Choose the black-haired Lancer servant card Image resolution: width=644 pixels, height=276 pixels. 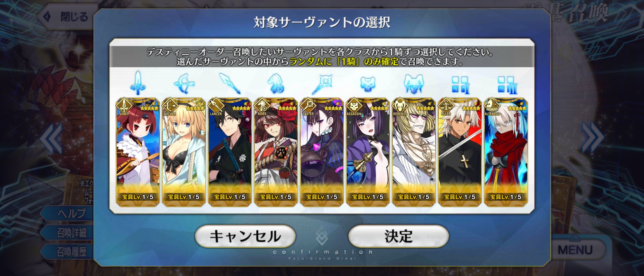click(230, 152)
